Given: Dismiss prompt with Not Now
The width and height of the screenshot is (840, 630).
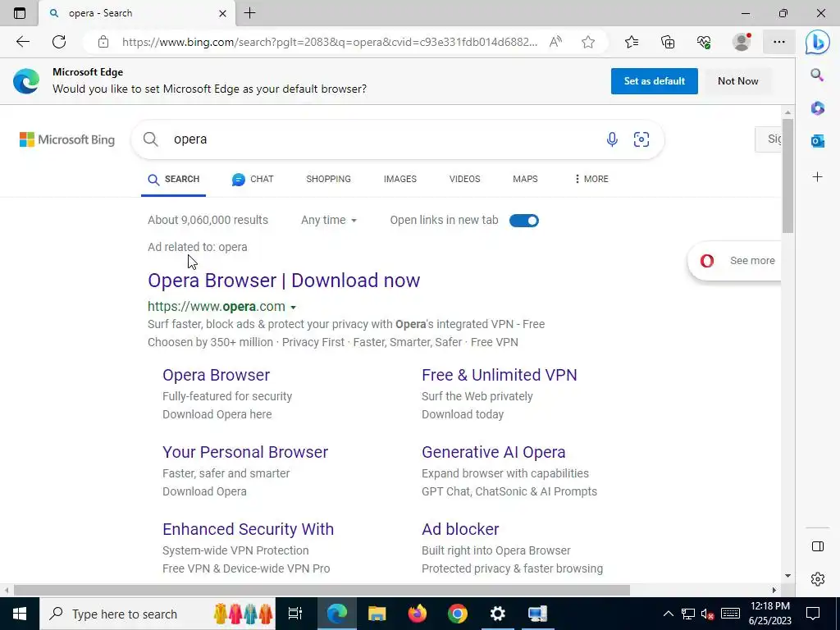Looking at the screenshot, I should [x=737, y=81].
